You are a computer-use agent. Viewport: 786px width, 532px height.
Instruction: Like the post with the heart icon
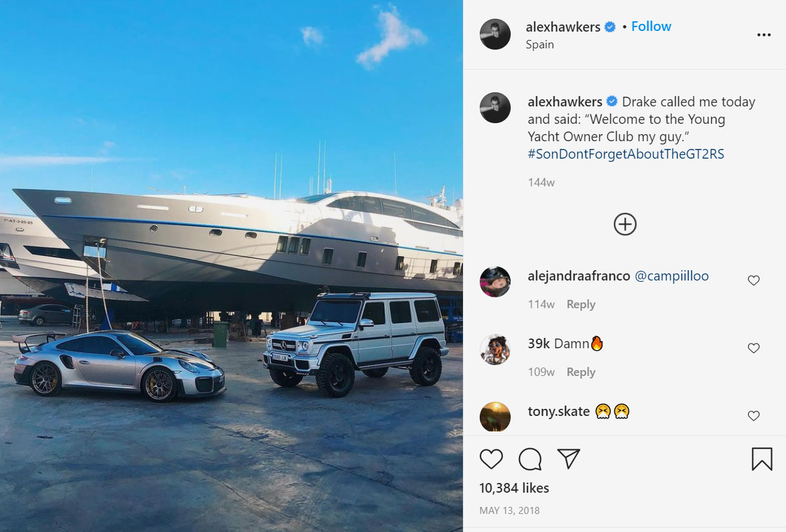coord(491,459)
